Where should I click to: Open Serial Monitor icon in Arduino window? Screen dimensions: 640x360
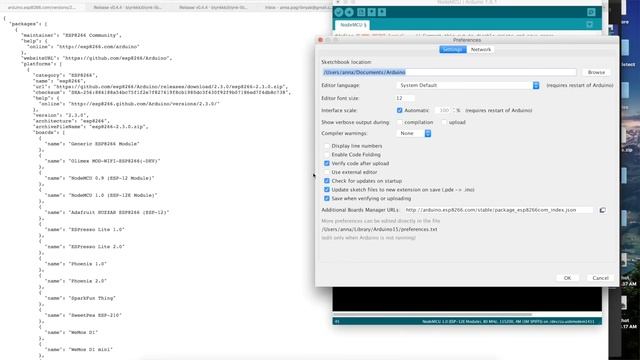[591, 12]
